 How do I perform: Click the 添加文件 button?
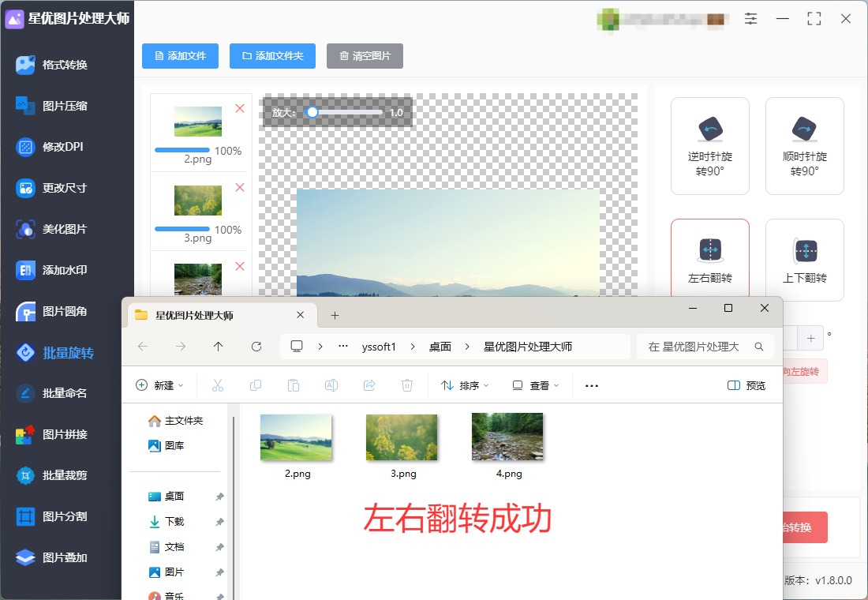click(180, 56)
